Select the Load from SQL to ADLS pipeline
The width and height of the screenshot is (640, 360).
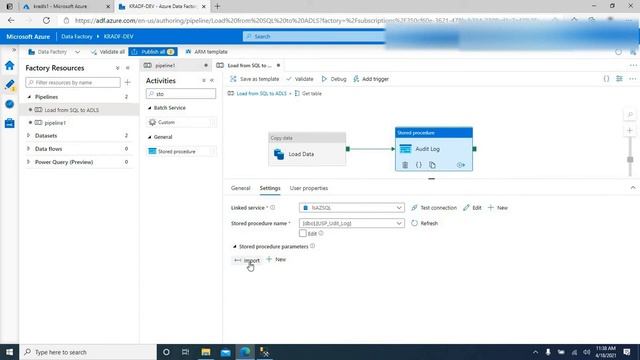71,110
